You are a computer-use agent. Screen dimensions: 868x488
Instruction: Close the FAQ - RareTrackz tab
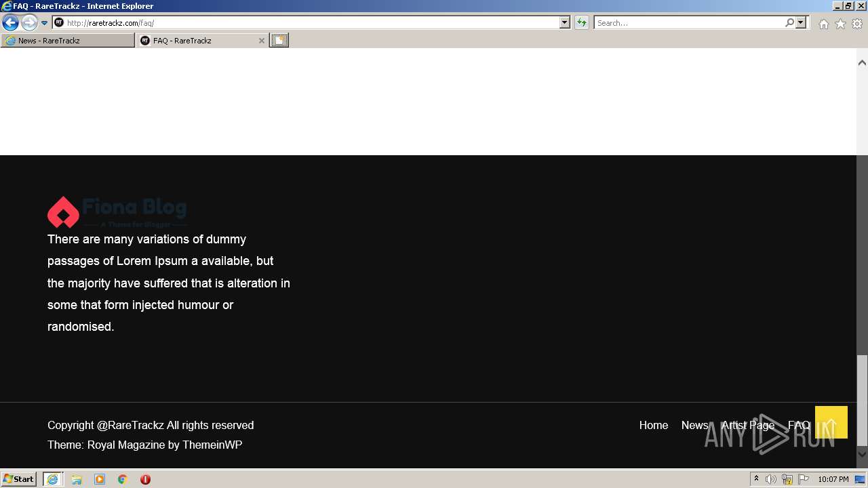262,41
